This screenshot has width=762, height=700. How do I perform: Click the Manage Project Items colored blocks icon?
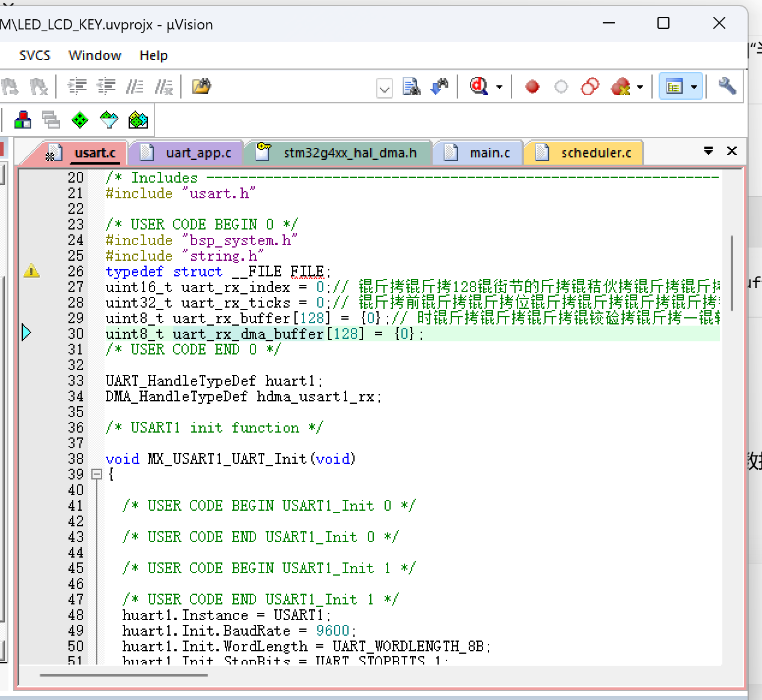pos(23,120)
